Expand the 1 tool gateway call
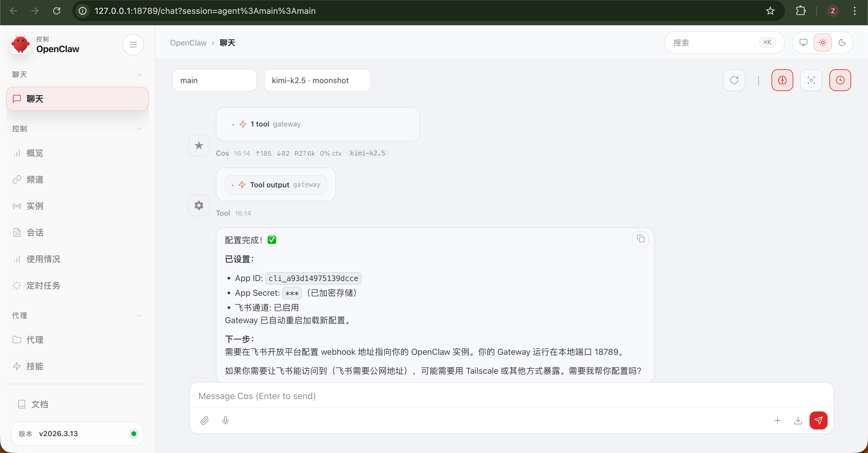This screenshot has width=868, height=453. (x=266, y=124)
